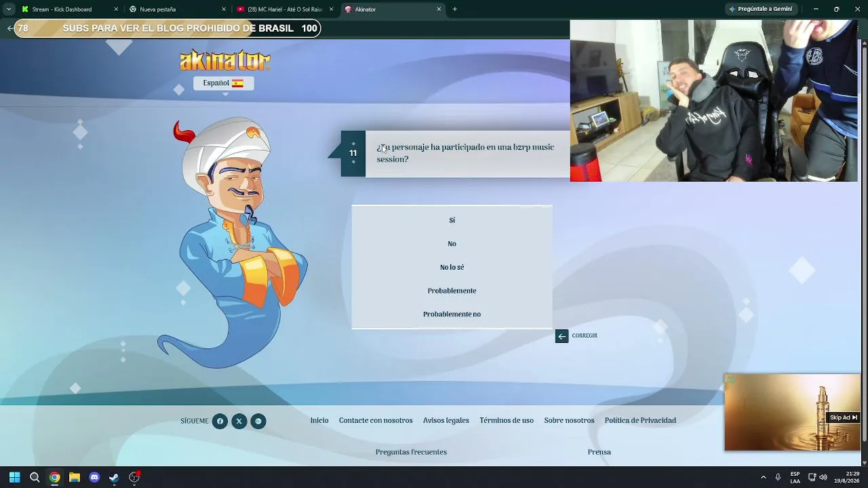Click the Corregir back-arrow icon
This screenshot has height=488, width=868.
561,336
